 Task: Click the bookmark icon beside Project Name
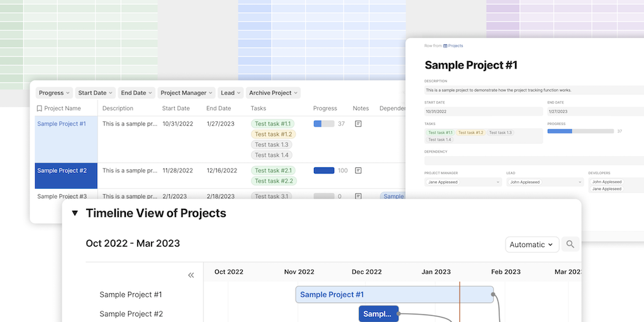[39, 109]
